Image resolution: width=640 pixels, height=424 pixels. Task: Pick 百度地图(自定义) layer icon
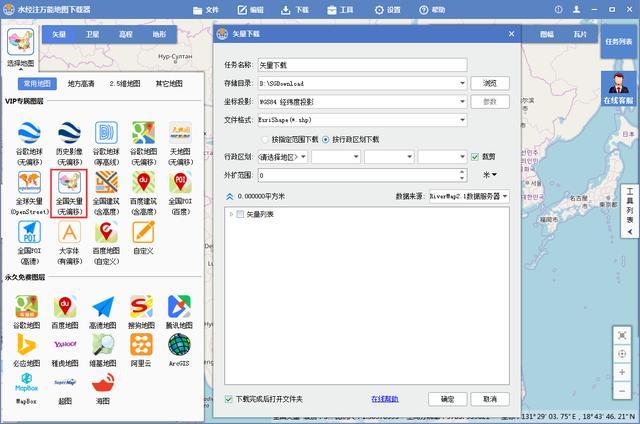click(106, 232)
